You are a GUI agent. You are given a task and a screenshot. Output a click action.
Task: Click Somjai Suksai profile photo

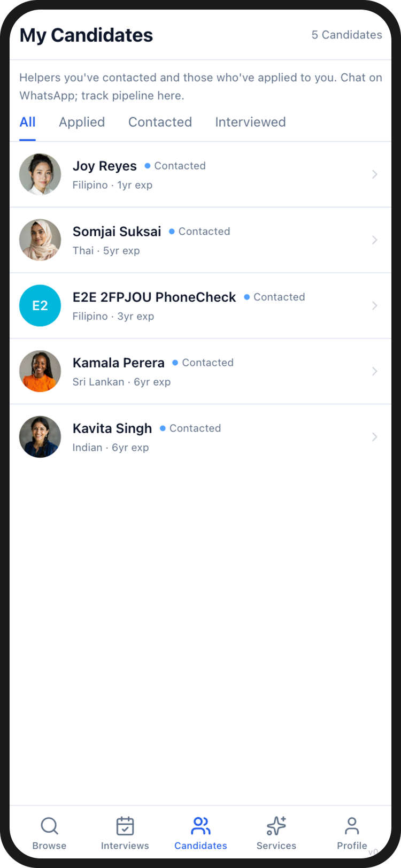click(x=40, y=240)
